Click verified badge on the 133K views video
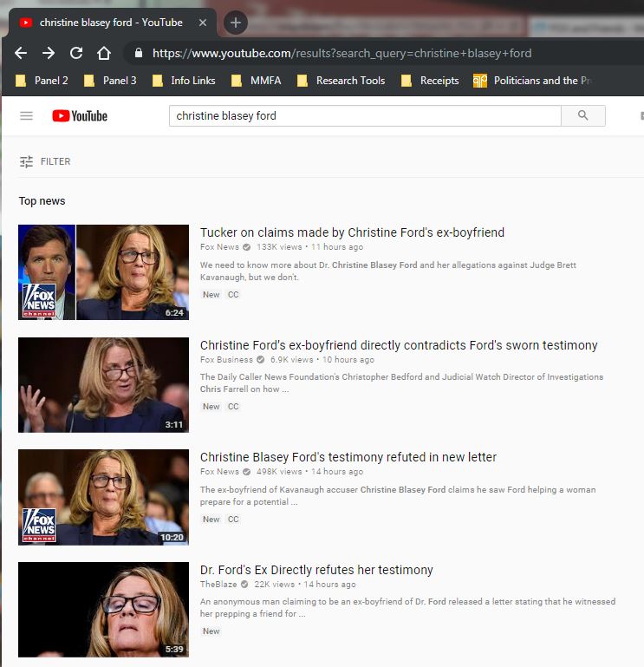Screen dimensions: 644x667 click(246, 247)
